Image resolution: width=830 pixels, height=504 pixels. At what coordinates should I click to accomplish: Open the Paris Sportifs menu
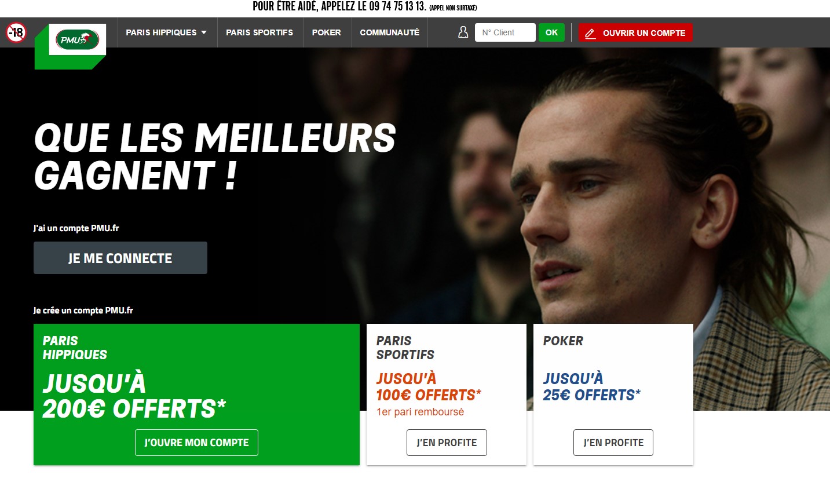point(259,32)
